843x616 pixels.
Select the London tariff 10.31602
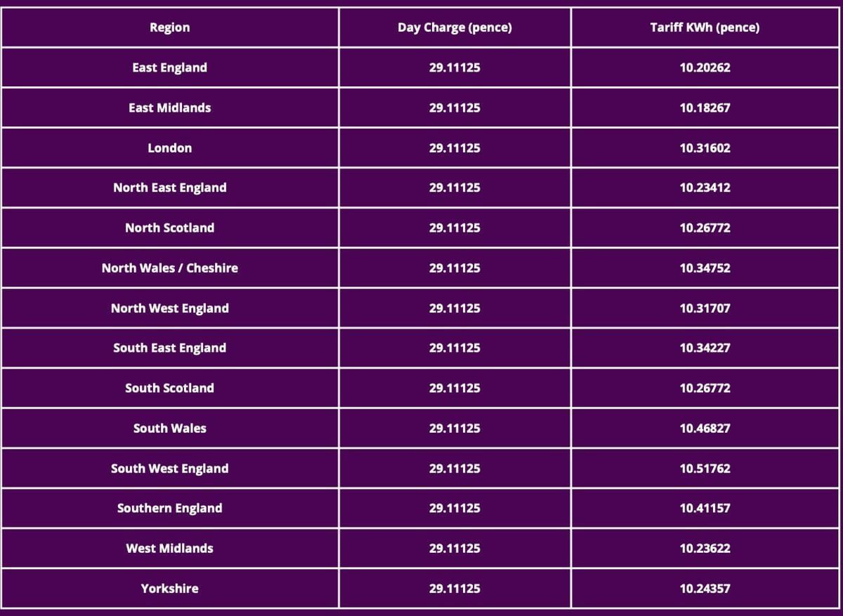click(705, 148)
